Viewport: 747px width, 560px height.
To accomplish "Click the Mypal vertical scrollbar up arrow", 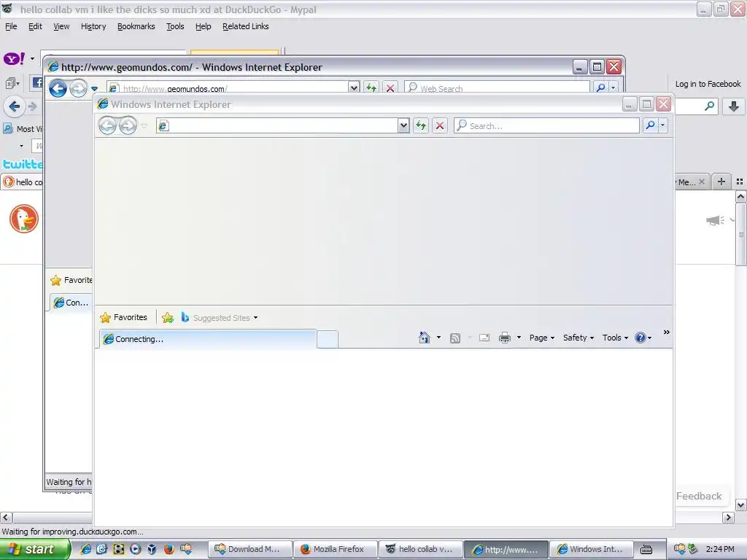I will pos(741,196).
